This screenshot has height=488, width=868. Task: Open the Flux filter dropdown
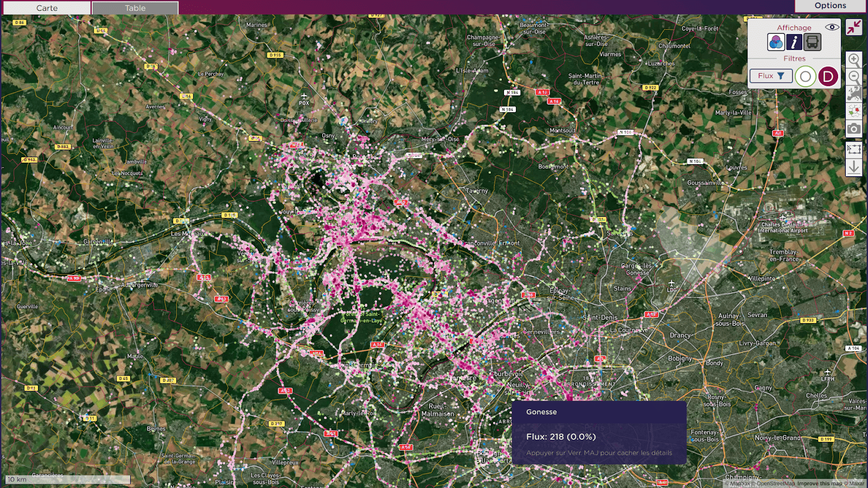(771, 76)
